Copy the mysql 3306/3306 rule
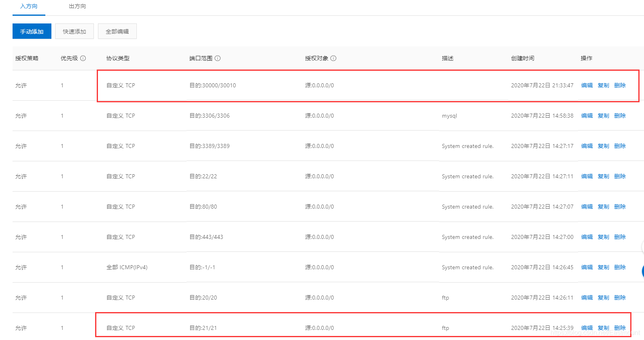Screen dimensions: 644x340 click(604, 116)
